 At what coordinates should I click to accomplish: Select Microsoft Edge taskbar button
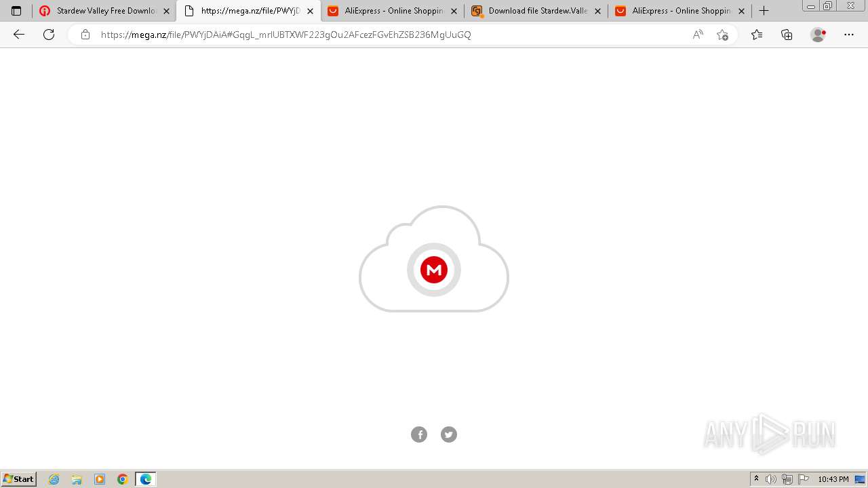point(146,479)
